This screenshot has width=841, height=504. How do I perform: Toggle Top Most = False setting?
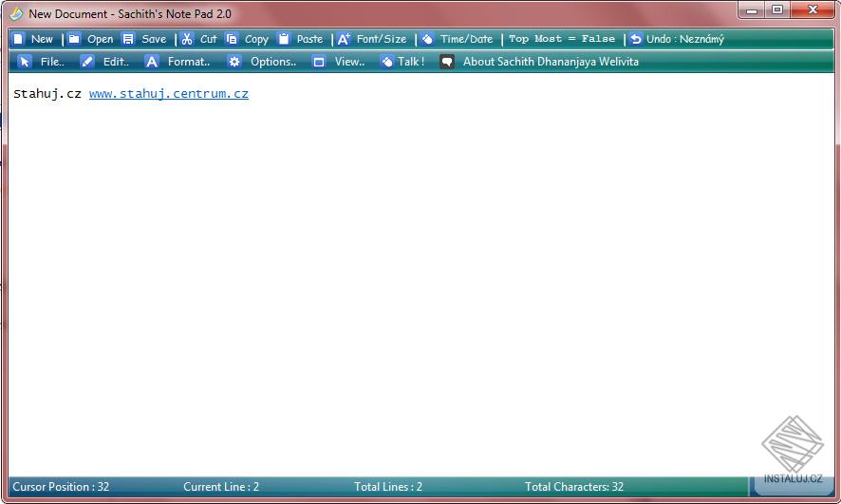pos(562,39)
